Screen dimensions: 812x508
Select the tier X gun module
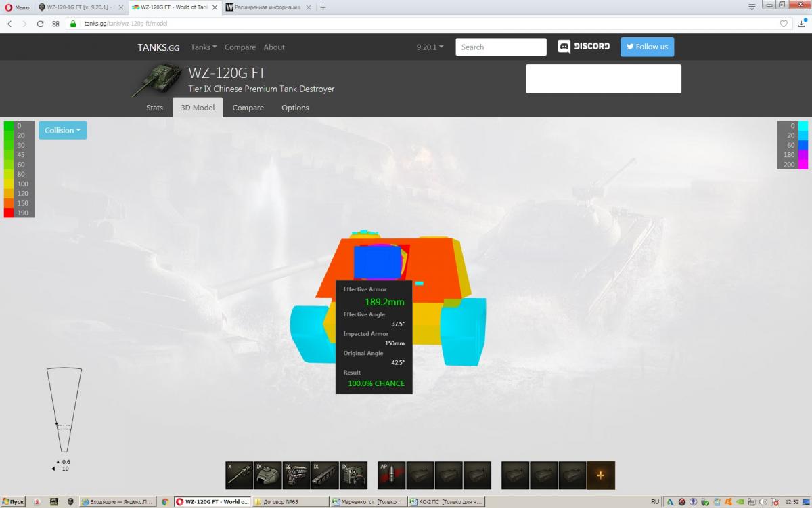point(239,475)
